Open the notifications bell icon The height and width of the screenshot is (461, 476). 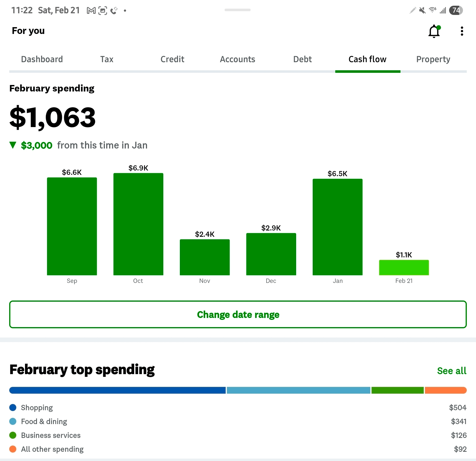434,31
